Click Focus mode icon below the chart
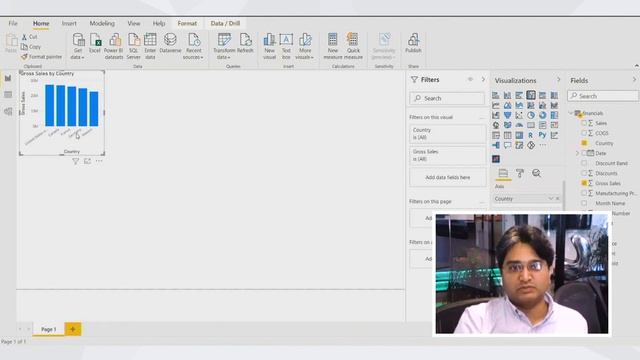640x360 pixels. click(x=87, y=161)
